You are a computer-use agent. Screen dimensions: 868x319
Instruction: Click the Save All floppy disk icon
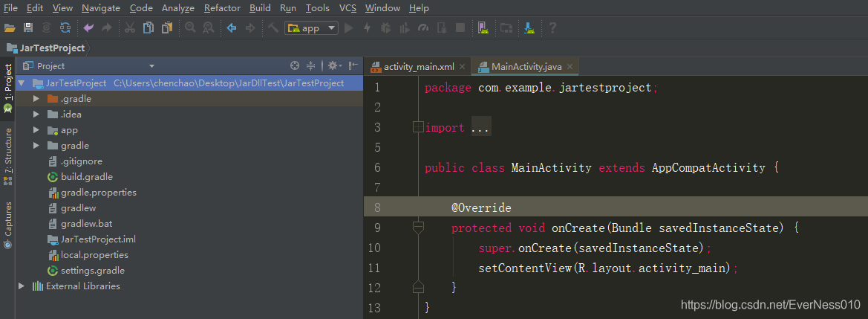tap(28, 28)
